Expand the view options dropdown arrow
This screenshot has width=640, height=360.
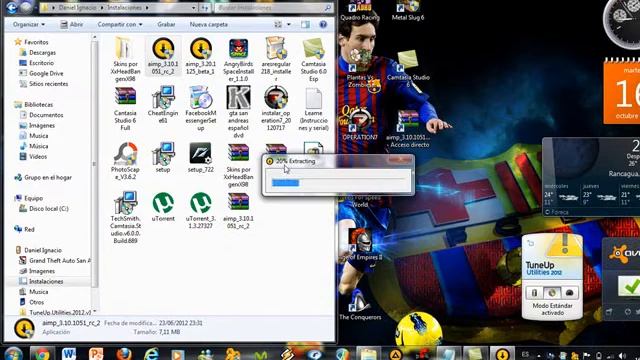pos(289,24)
